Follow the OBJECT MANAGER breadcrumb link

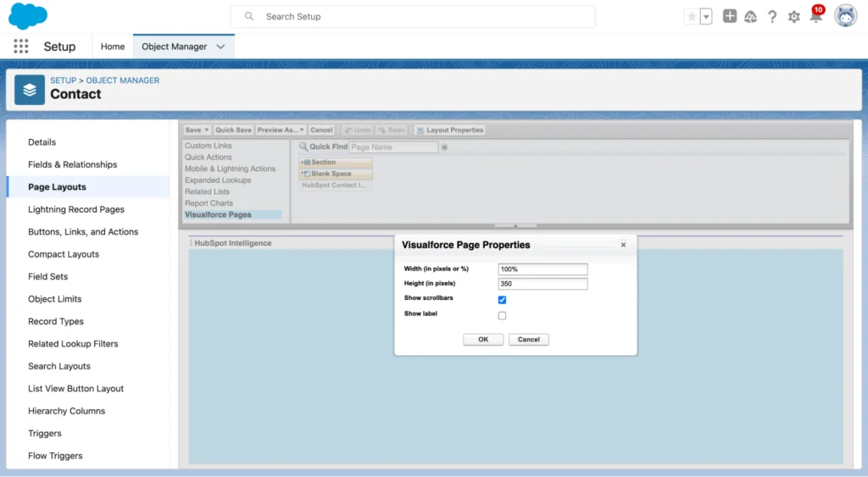[x=122, y=80]
